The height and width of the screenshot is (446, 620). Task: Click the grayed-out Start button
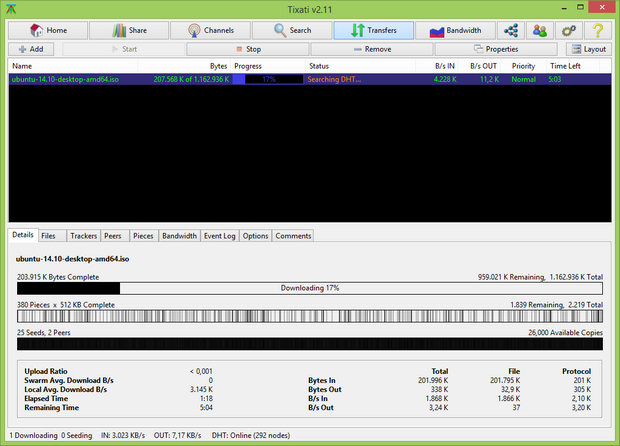(124, 49)
